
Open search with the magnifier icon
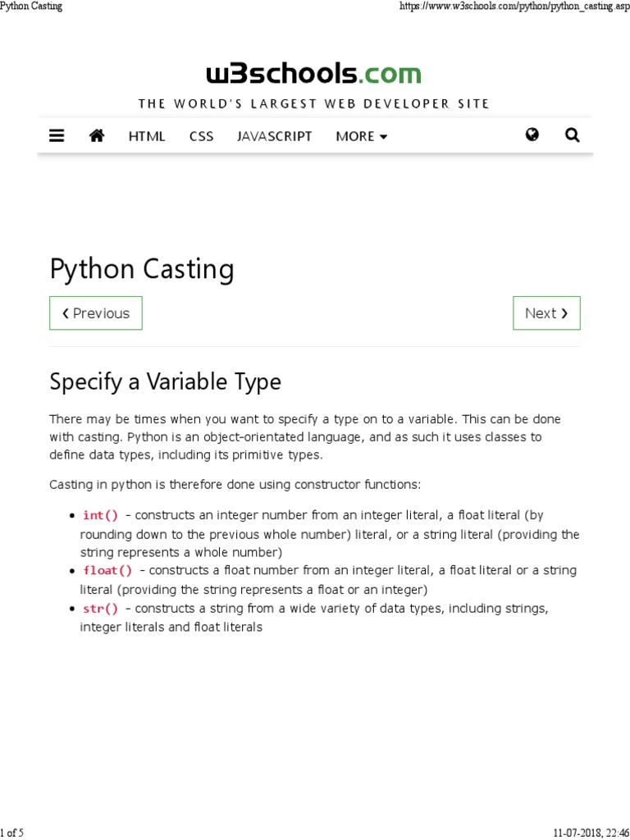pyautogui.click(x=573, y=135)
